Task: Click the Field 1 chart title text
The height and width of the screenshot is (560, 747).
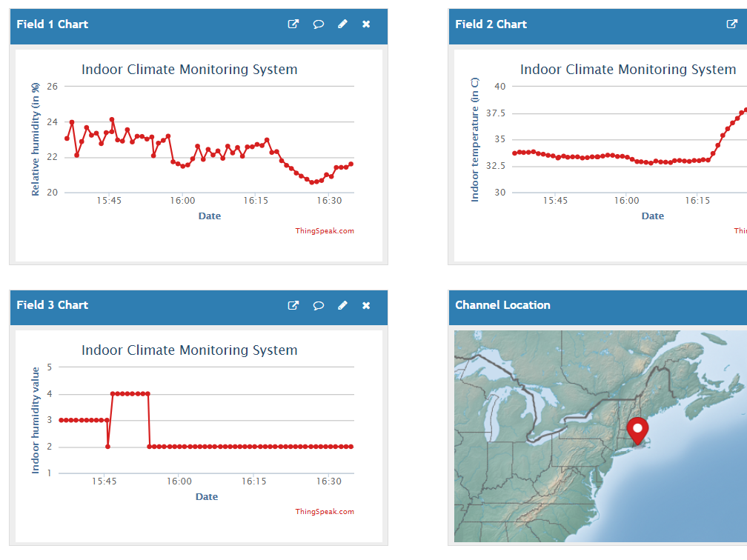Action: pos(190,70)
